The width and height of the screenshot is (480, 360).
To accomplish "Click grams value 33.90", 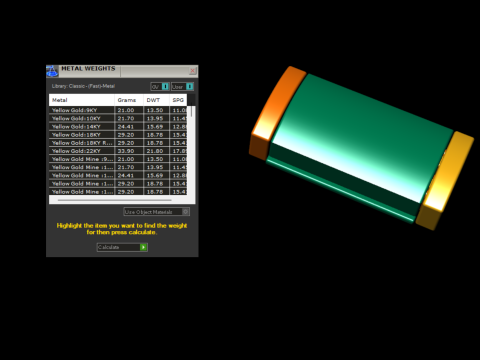I will pos(126,151).
